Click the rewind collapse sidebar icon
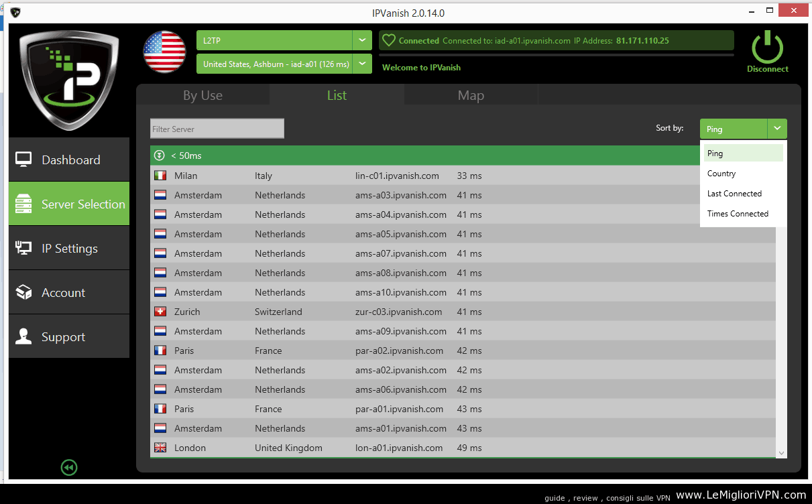 [68, 467]
